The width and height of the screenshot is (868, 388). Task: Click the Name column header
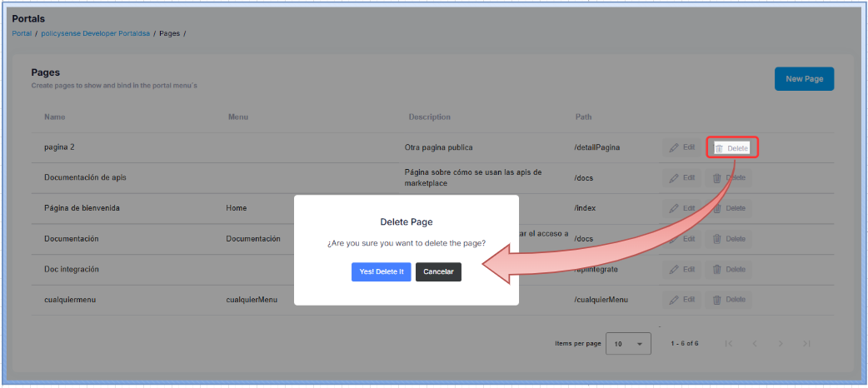(54, 117)
